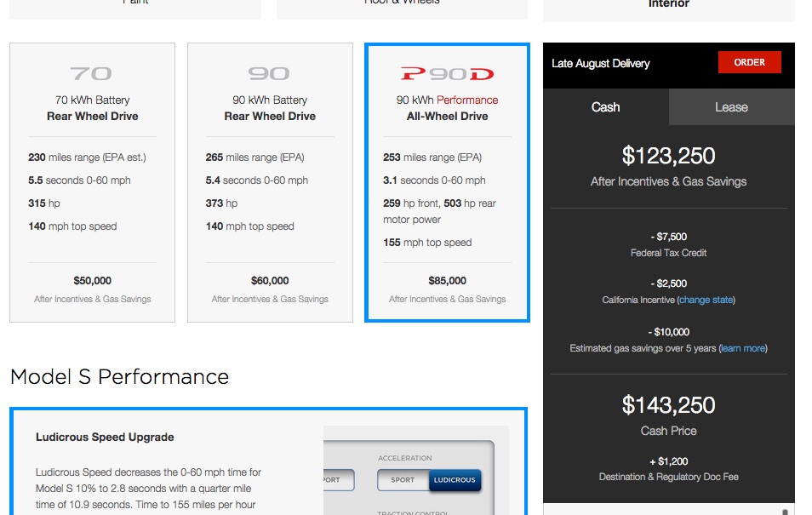The width and height of the screenshot is (812, 515).
Task: Select the P90D Performance All-Wheel Drive card
Action: [448, 182]
